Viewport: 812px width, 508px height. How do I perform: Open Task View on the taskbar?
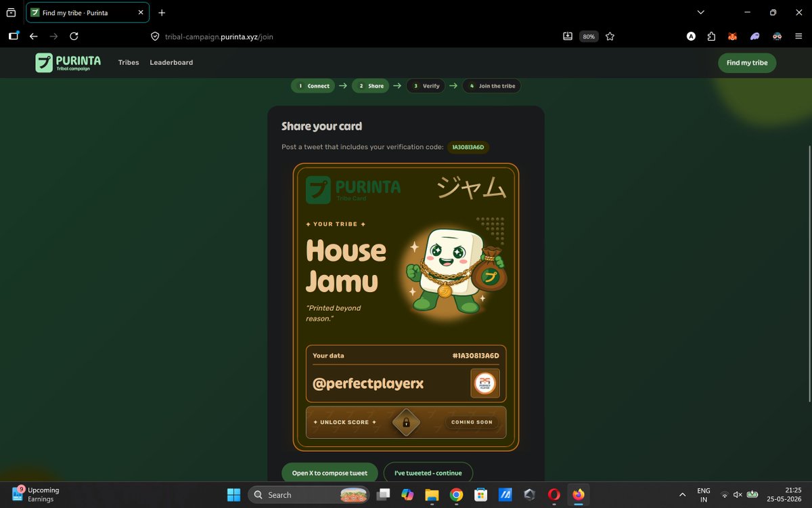point(384,494)
